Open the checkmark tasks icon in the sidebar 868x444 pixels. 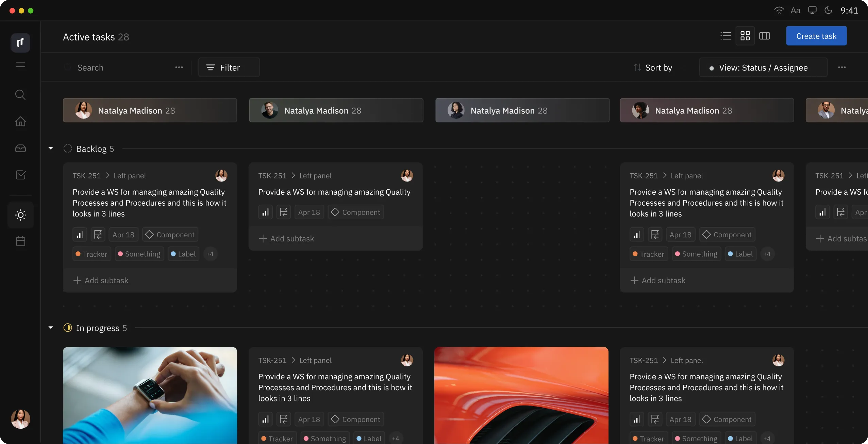(x=20, y=175)
